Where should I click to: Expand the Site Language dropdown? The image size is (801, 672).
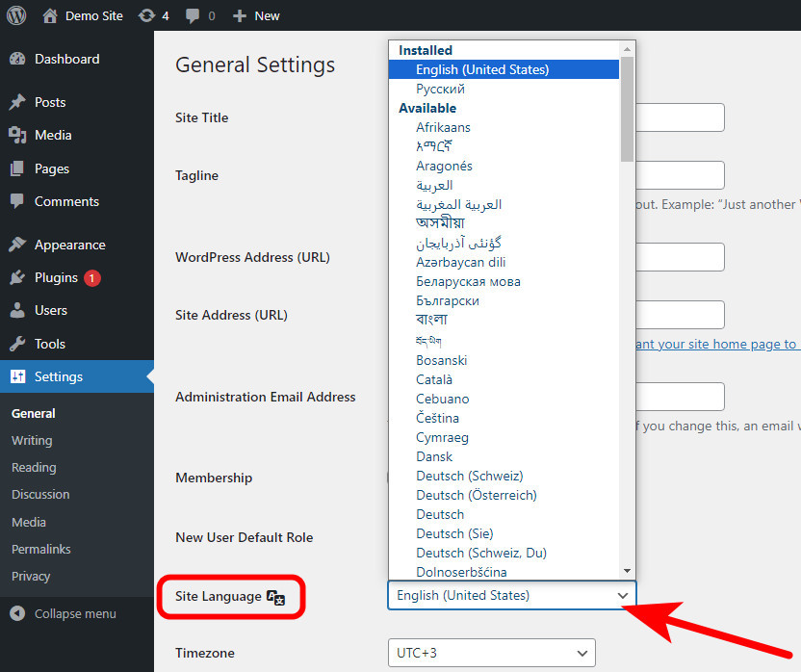pos(511,596)
